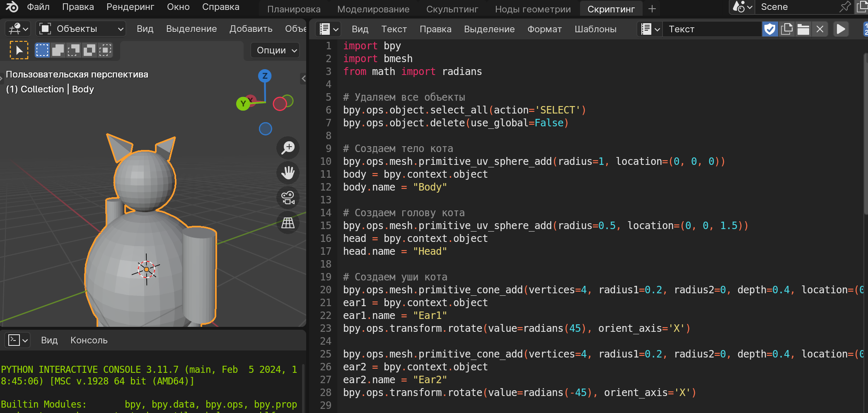The width and height of the screenshot is (868, 413).
Task: Switch to the Моделирование workspace tab
Action: (x=373, y=9)
